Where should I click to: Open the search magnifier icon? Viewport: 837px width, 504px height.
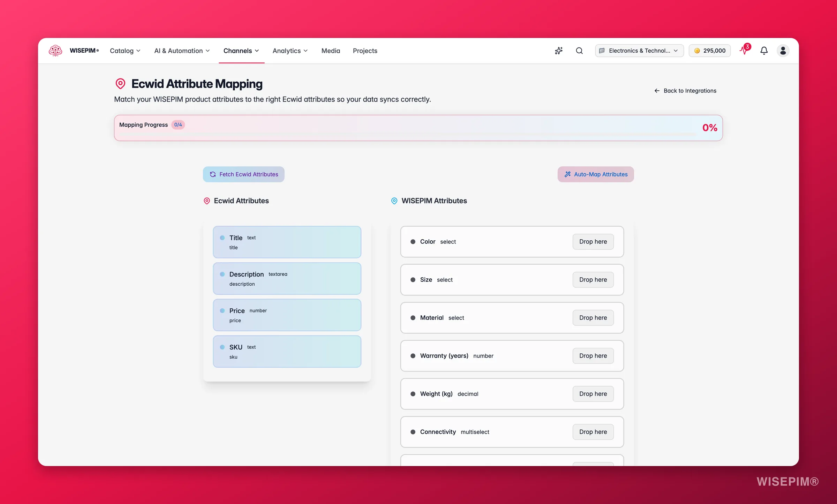point(579,51)
